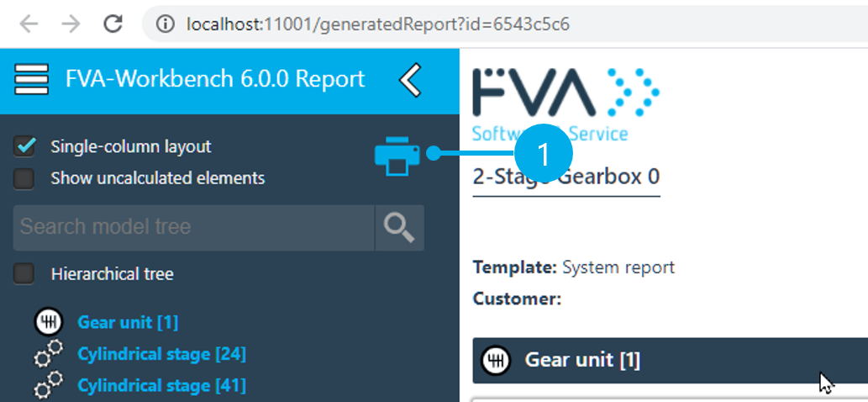
Task: Click the browser back arrow
Action: (29, 24)
